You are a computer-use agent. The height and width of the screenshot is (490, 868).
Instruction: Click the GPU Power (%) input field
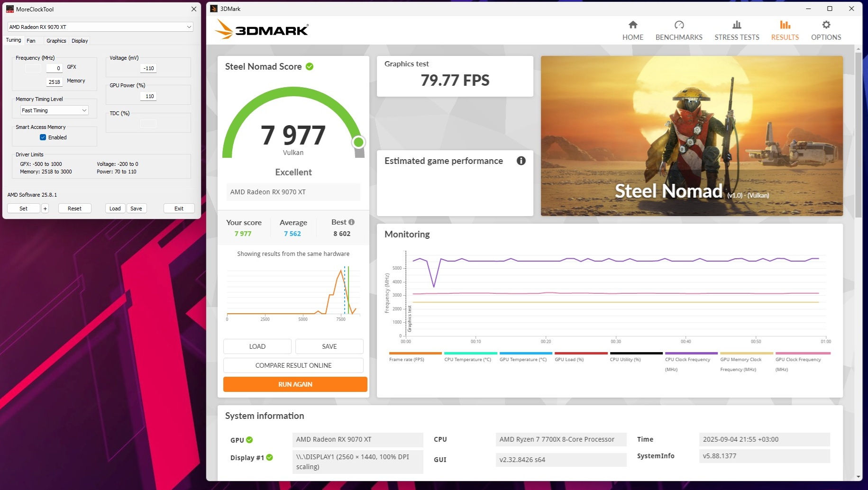148,96
